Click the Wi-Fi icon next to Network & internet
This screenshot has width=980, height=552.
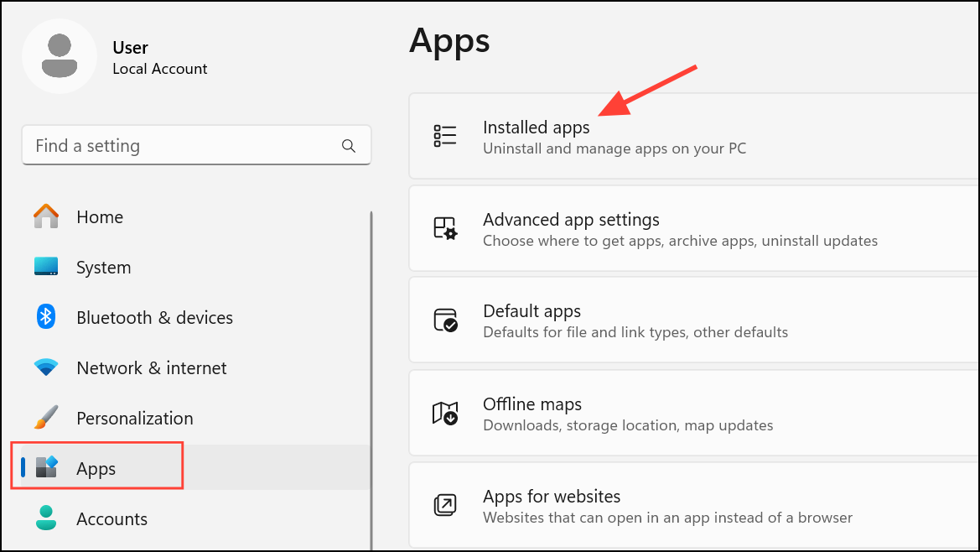click(45, 367)
